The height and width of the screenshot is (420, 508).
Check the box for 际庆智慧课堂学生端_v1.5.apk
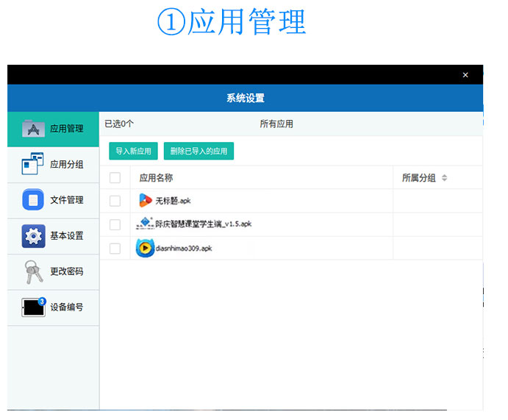pyautogui.click(x=115, y=224)
